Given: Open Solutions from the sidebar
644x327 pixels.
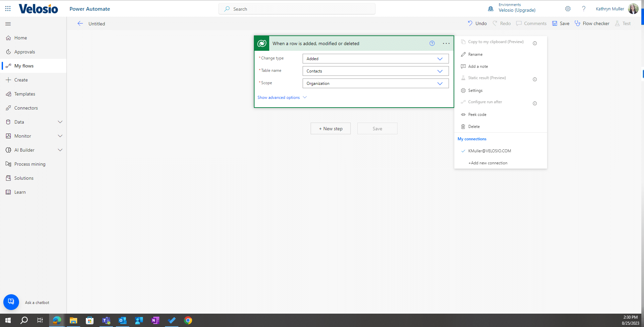Looking at the screenshot, I should click(x=24, y=178).
